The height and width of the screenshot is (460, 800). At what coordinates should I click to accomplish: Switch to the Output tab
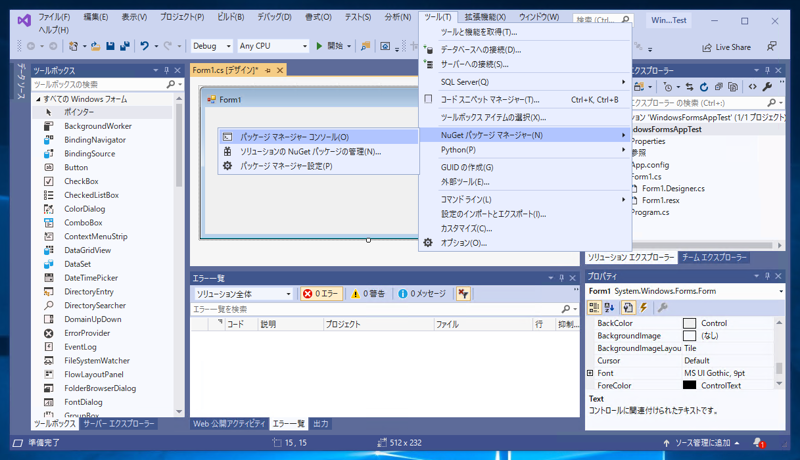tap(320, 424)
